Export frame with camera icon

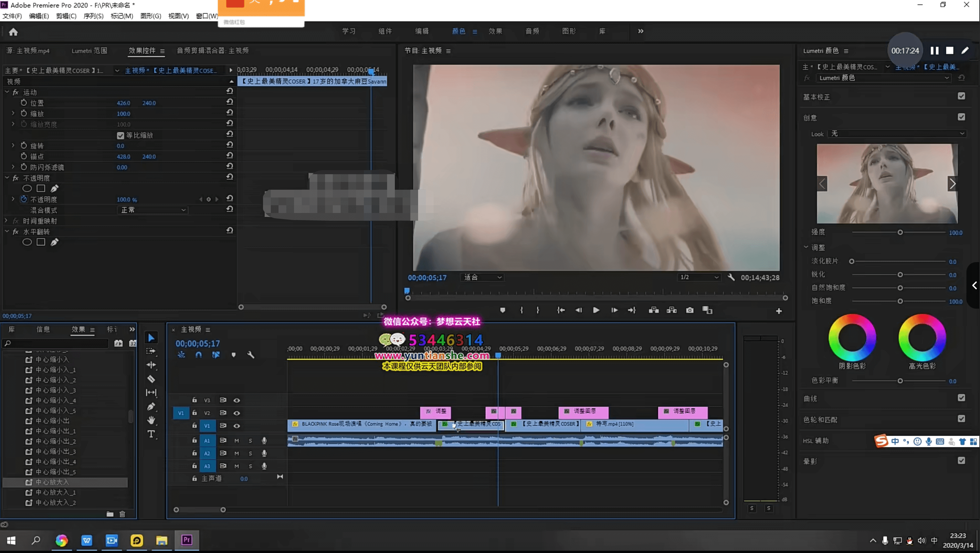tap(689, 310)
